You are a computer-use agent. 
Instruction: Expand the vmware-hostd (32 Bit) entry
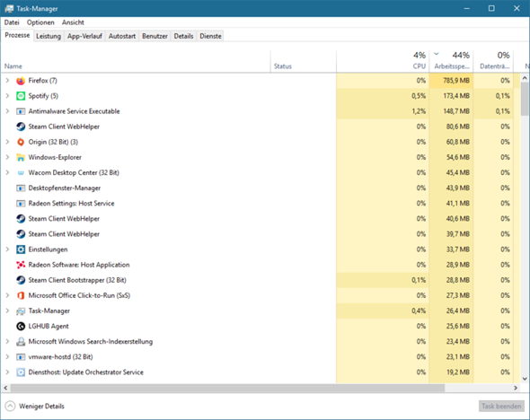coord(7,357)
